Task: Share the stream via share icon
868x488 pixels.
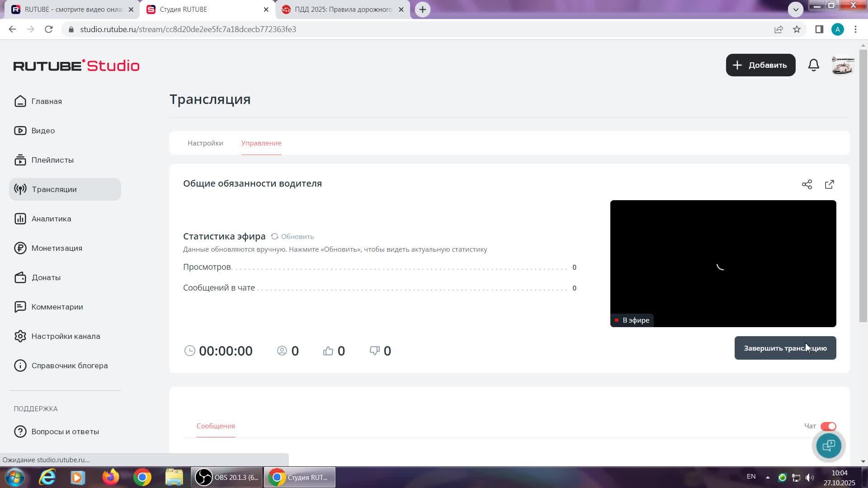Action: tap(807, 184)
